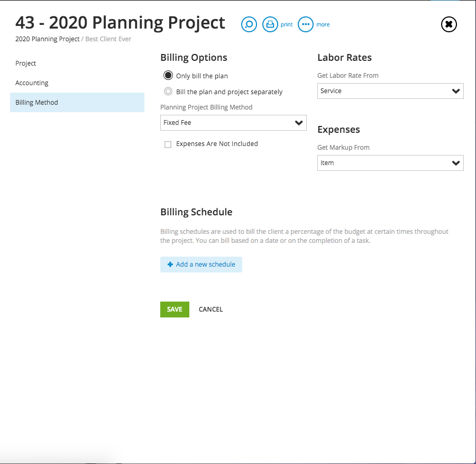Image resolution: width=476 pixels, height=464 pixels.
Task: Open the more options ellipsis icon
Action: [306, 24]
